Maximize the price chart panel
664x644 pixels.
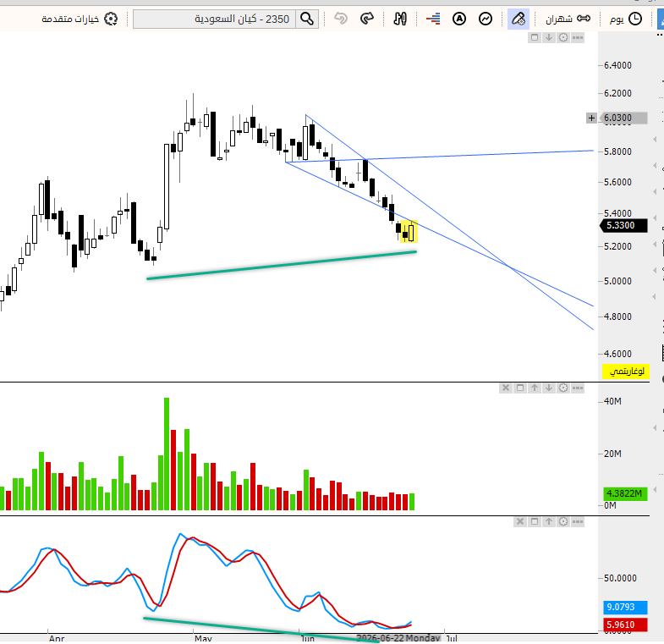pyautogui.click(x=535, y=38)
